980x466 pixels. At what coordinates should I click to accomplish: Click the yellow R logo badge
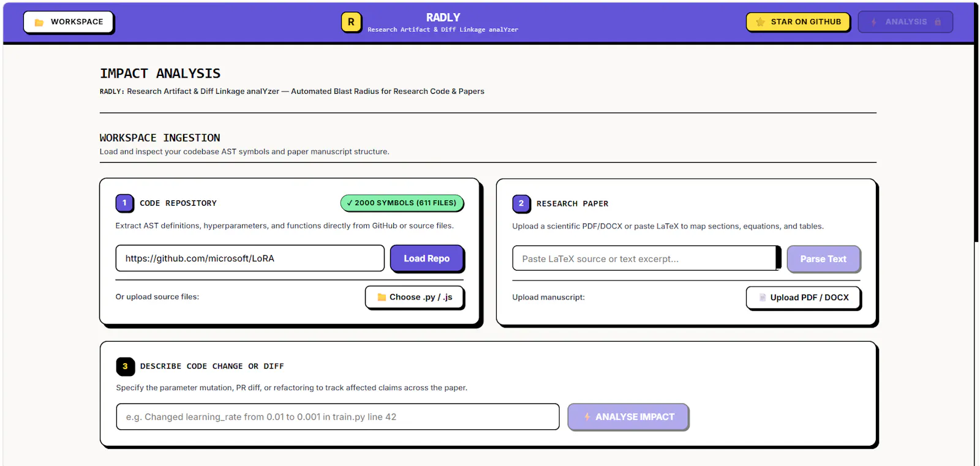[351, 22]
